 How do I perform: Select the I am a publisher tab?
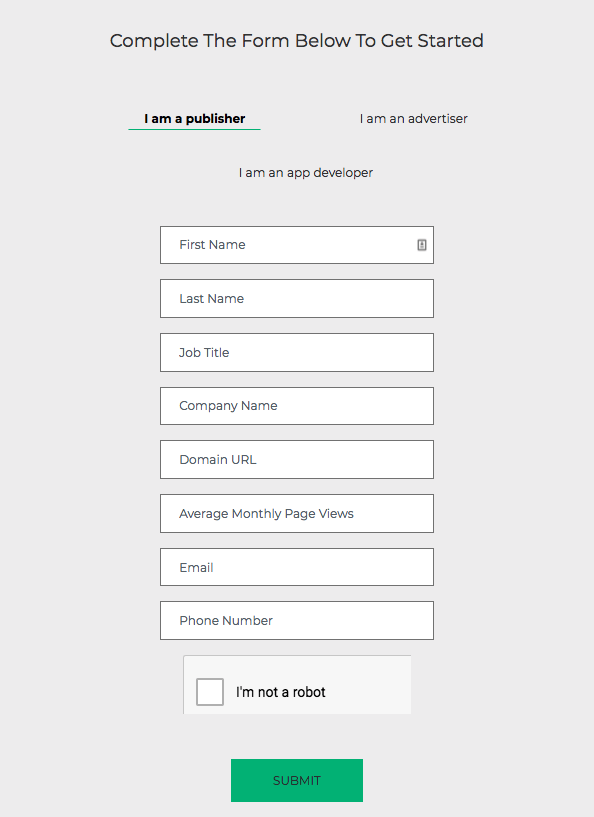tap(194, 119)
